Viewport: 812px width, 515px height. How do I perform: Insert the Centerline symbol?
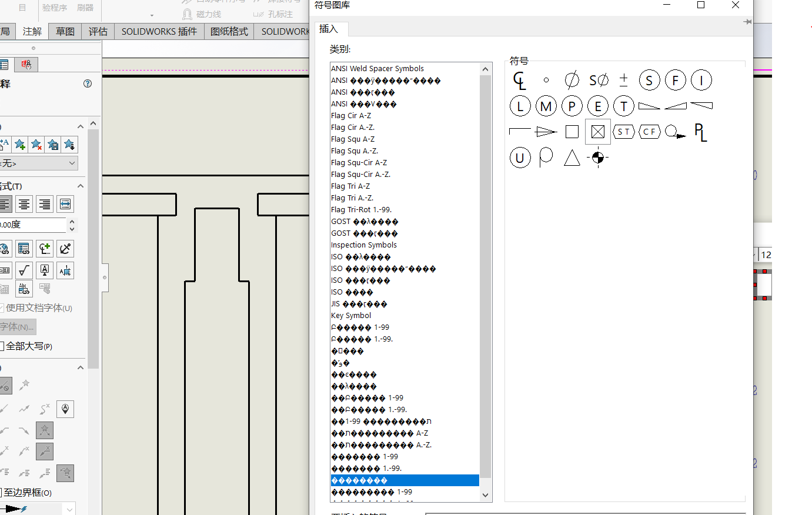pos(520,80)
